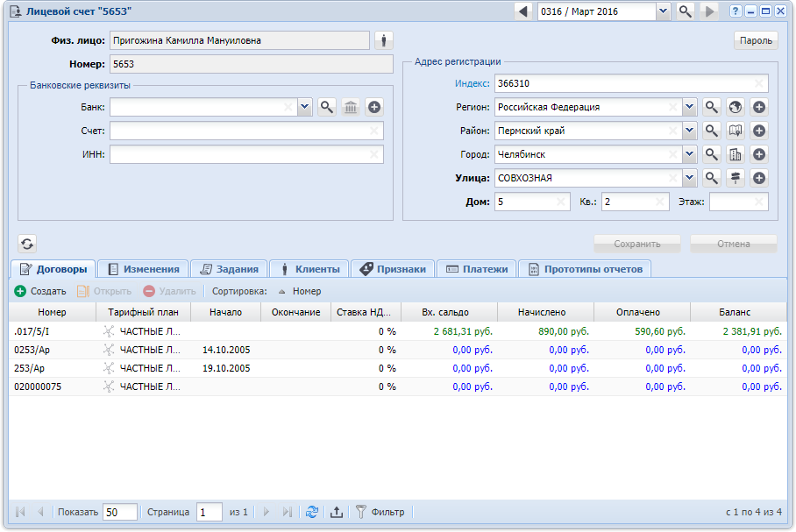Open city buildings icon

736,154
